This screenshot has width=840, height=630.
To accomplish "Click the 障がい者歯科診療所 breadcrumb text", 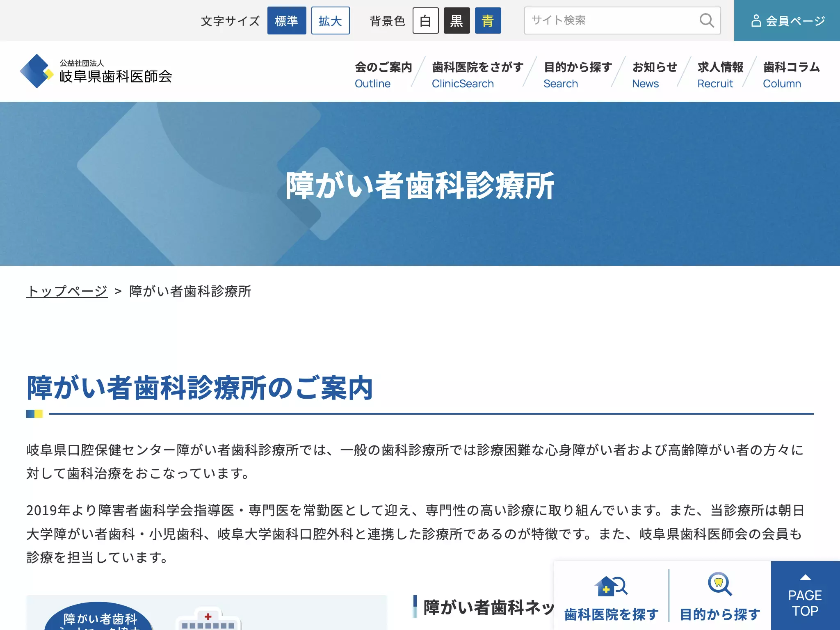I will pos(190,291).
